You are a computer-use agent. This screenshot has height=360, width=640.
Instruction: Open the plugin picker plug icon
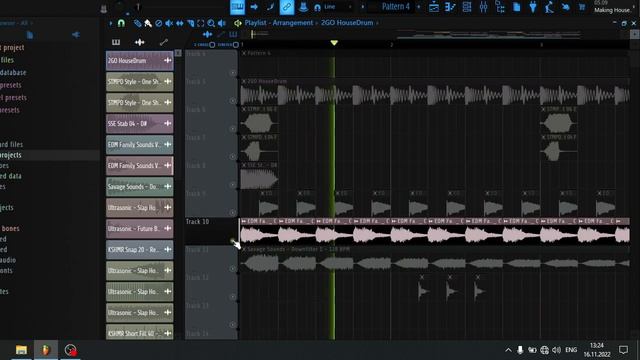(x=533, y=7)
